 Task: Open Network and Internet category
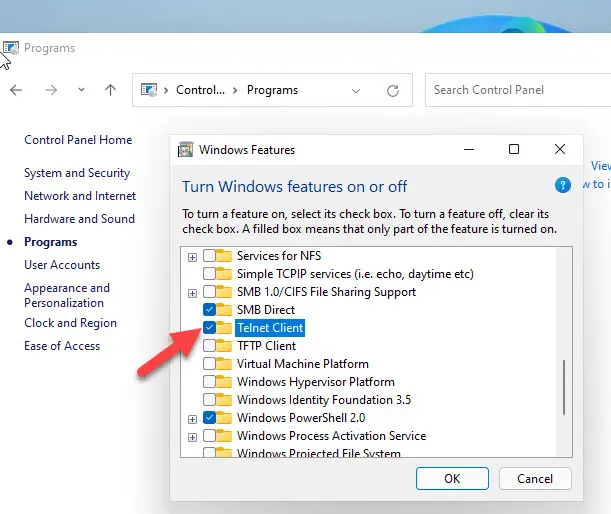pos(80,196)
